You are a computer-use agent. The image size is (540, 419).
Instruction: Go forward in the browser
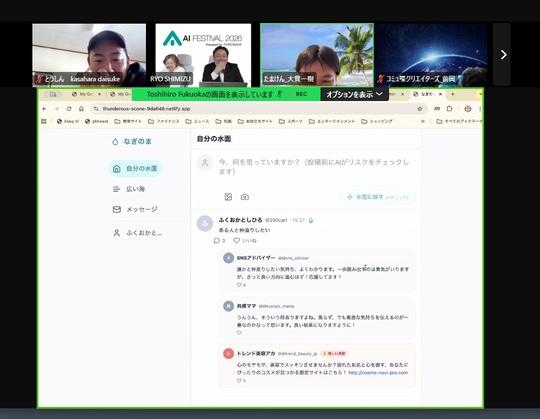pos(56,109)
